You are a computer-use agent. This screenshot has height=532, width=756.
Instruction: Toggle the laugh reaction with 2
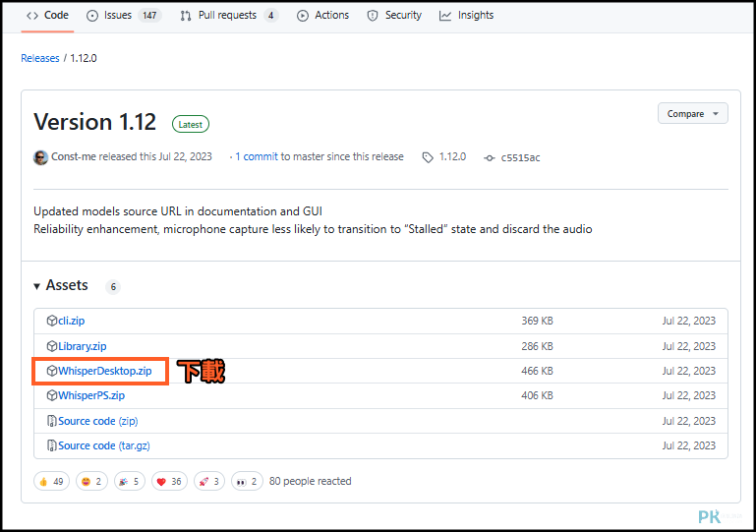click(x=91, y=481)
